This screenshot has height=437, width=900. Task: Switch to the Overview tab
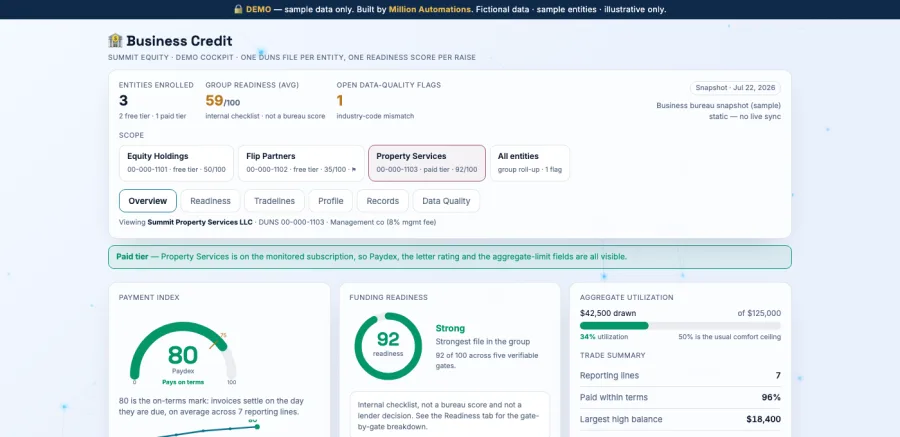tap(148, 201)
